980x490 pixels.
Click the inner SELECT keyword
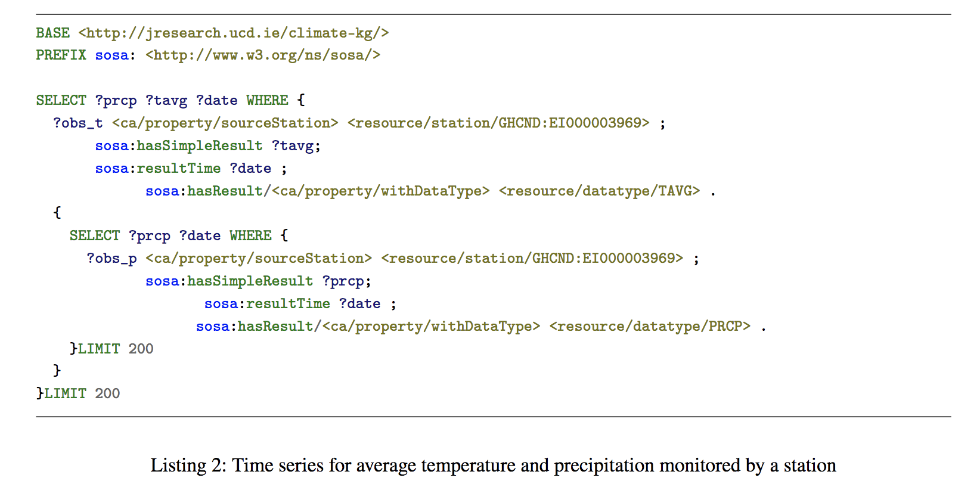click(94, 235)
